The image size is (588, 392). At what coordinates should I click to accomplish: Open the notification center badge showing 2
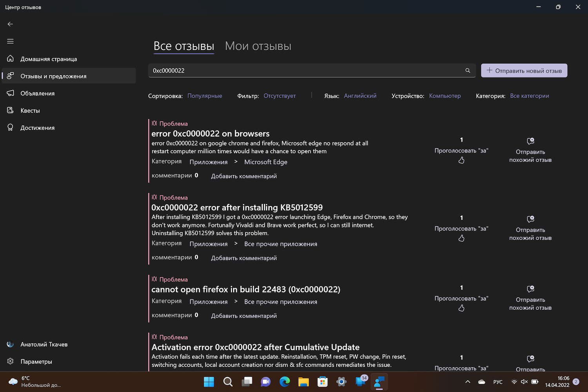[x=576, y=381]
